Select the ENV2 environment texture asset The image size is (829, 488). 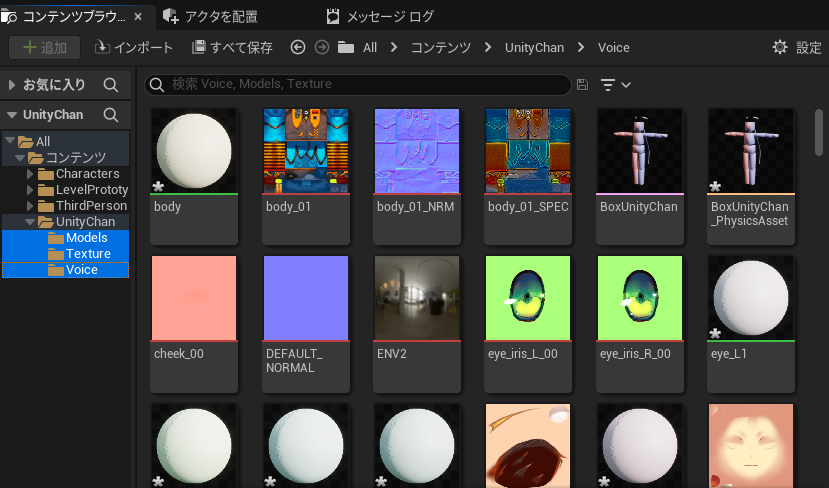pyautogui.click(x=417, y=324)
